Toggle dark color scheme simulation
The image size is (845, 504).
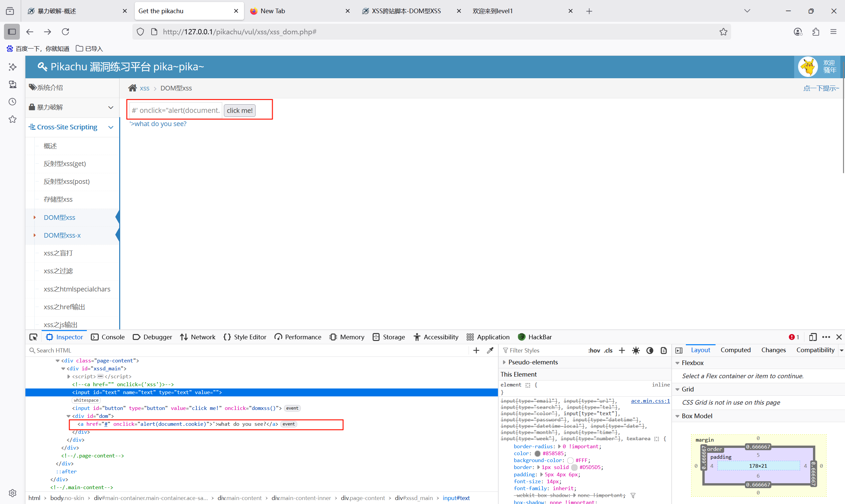[x=650, y=350]
